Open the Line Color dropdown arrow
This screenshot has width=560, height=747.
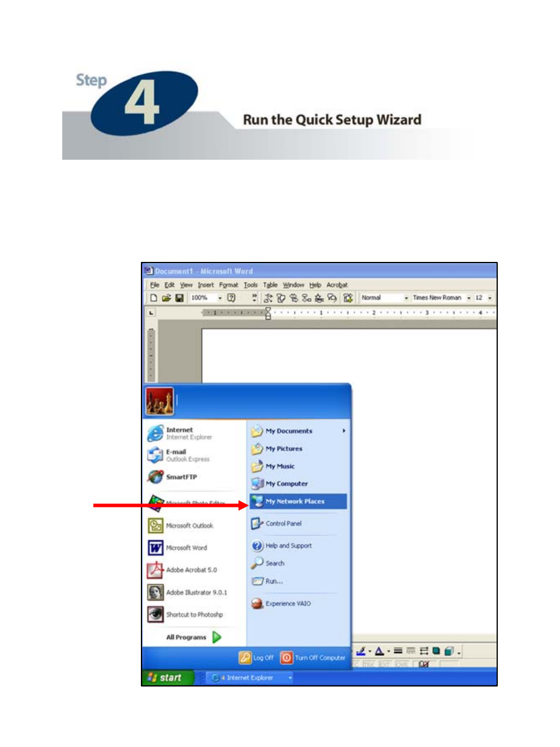[369, 651]
